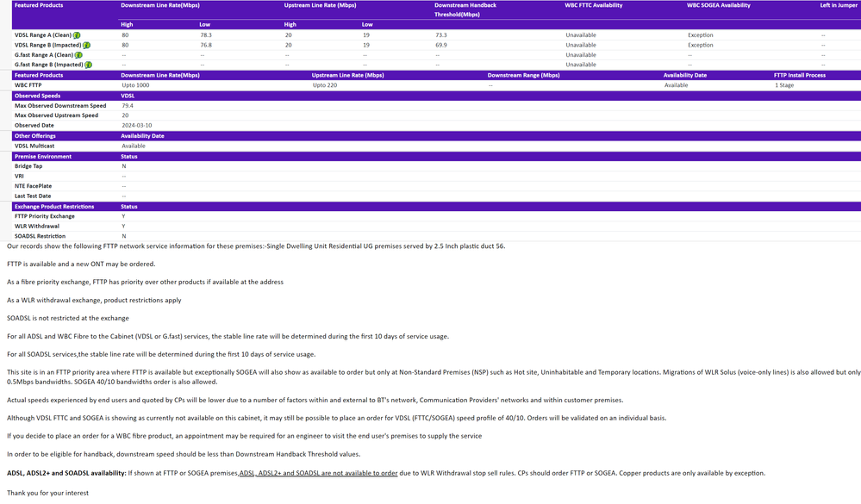Image resolution: width=861 pixels, height=504 pixels.
Task: Select the FTTP Priority Exchange row
Action: [45, 216]
